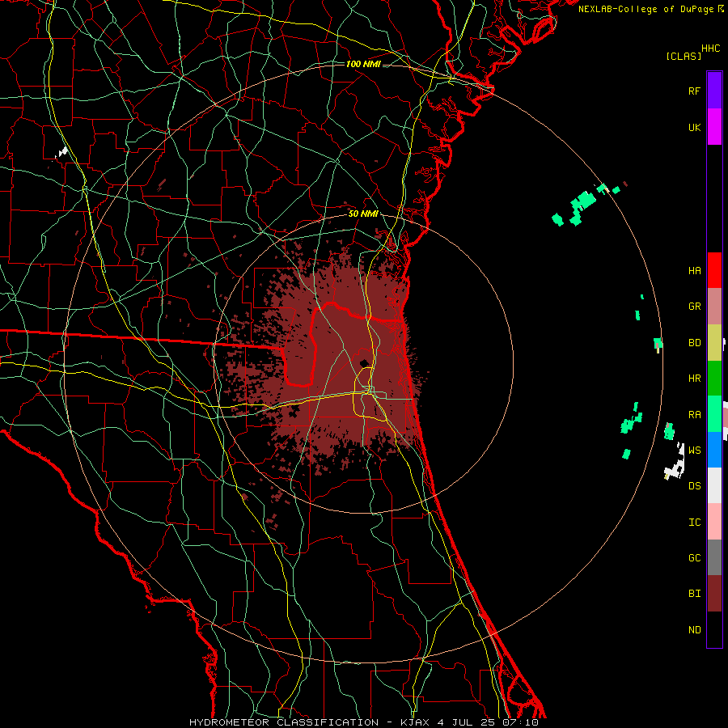728x728 pixels.
Task: Click the BD yellow legend swatch
Action: pyautogui.click(x=714, y=342)
